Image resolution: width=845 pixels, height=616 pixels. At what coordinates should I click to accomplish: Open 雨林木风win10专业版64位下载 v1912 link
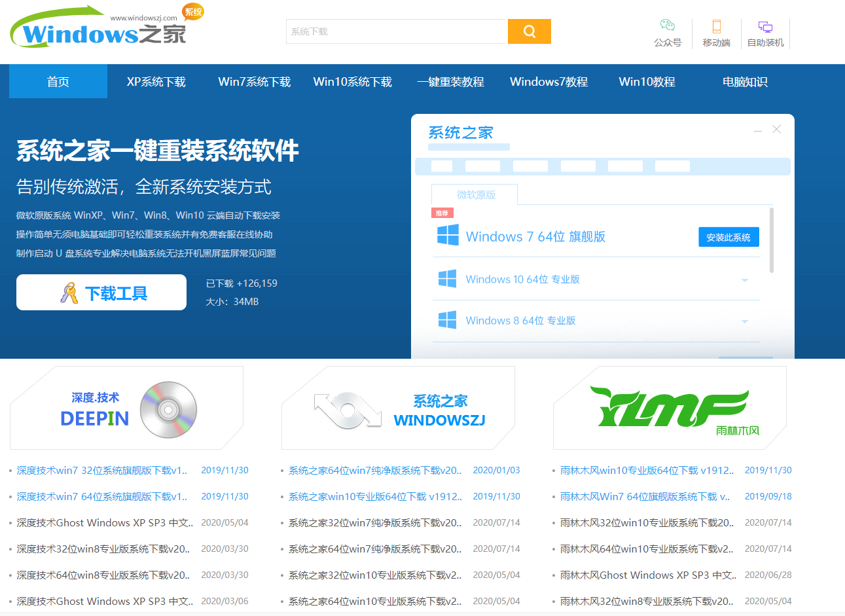pos(647,470)
